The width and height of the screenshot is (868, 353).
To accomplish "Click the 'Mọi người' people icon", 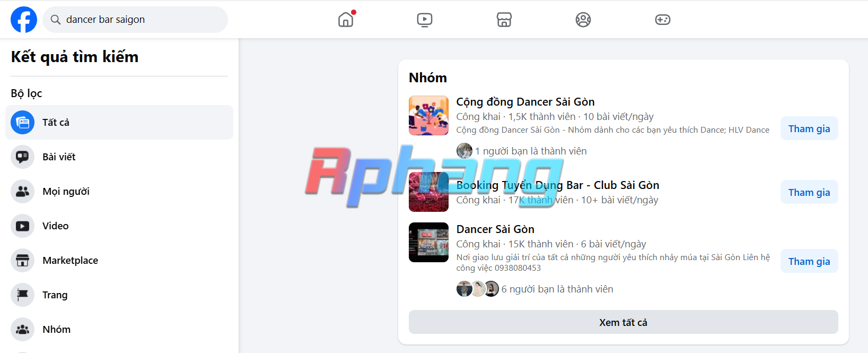I will point(22,192).
